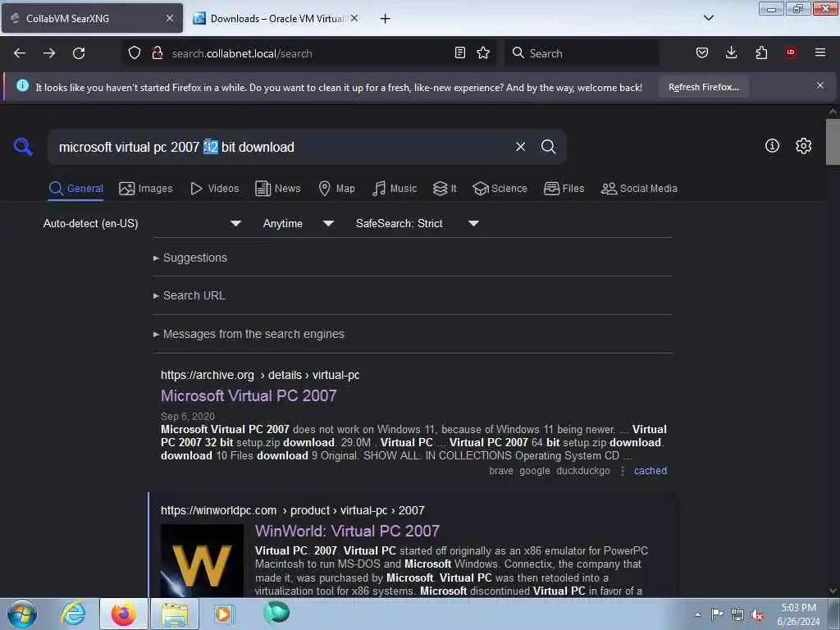
Task: Open the Windows Start menu orb
Action: [x=22, y=614]
